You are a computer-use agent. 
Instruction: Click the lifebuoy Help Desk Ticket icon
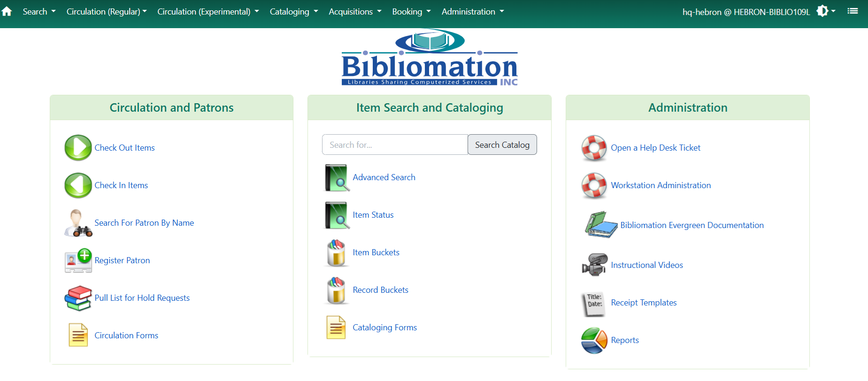click(594, 148)
